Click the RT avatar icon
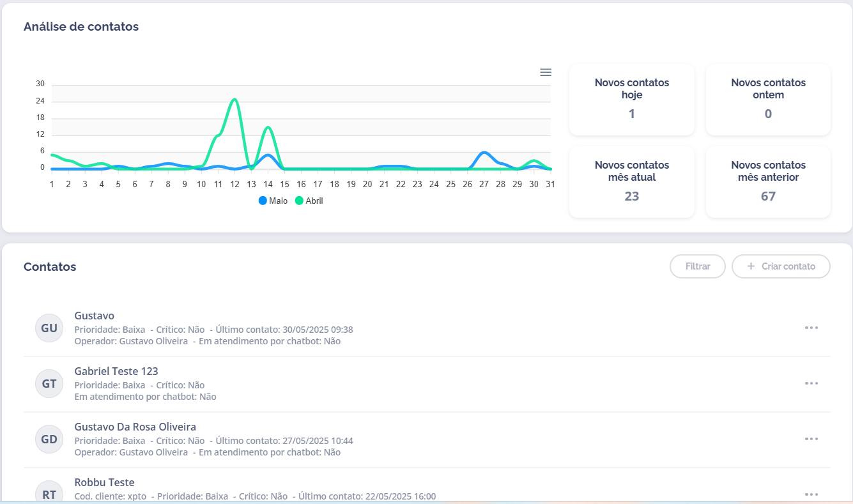Viewport: 853px width, 504px height. coord(49,494)
